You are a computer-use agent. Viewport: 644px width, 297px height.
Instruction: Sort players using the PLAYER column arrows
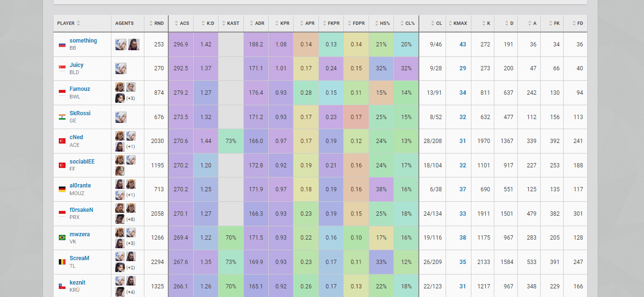pos(78,23)
